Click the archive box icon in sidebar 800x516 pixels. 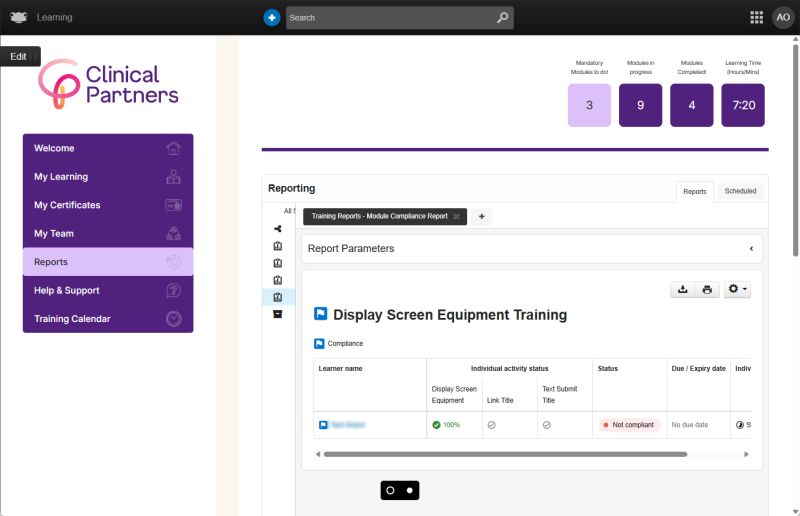[277, 314]
